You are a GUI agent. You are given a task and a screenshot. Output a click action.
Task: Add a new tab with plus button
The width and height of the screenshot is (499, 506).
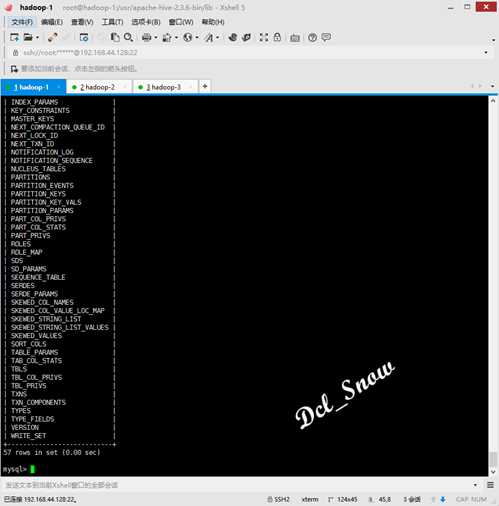pos(205,87)
